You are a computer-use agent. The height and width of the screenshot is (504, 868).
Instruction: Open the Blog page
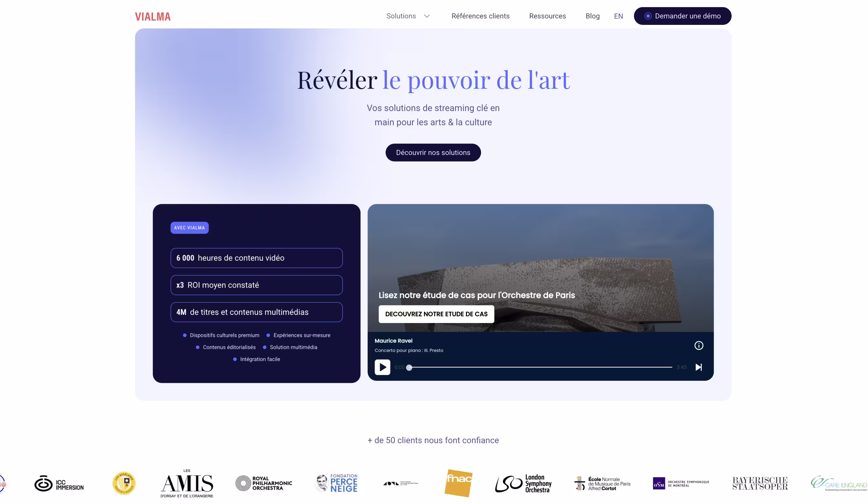point(592,16)
